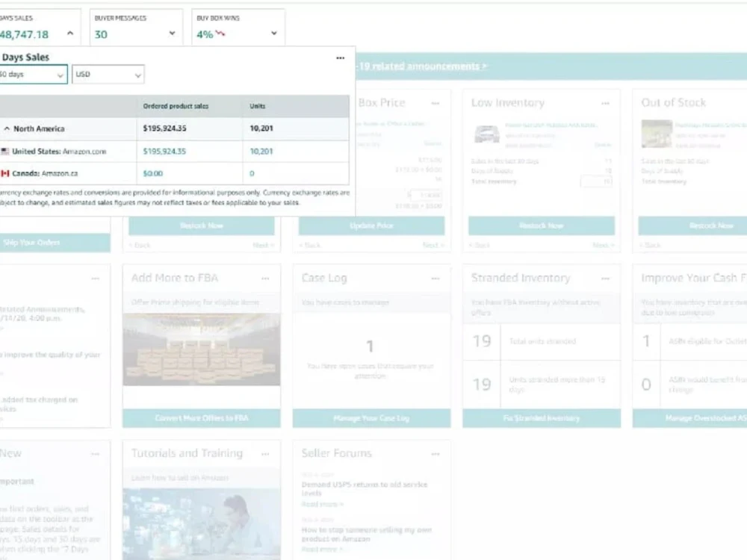Click Total units stranded count 19
The image size is (747, 560).
point(482,341)
